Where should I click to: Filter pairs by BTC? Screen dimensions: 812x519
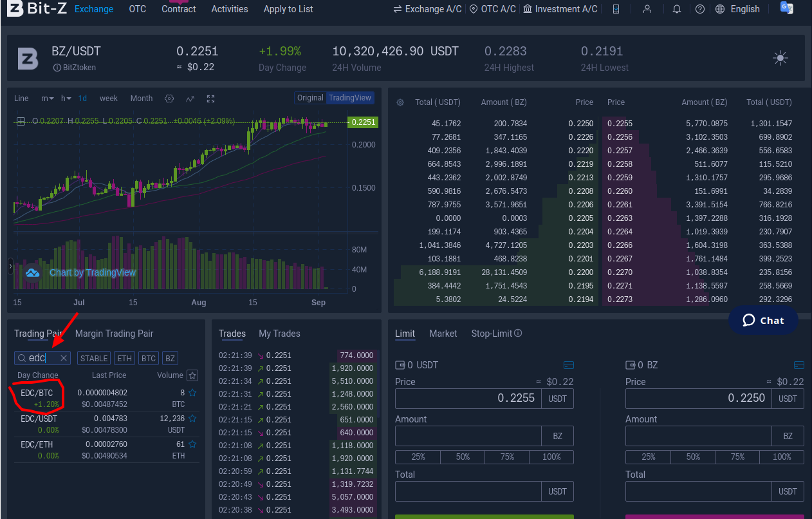point(149,358)
